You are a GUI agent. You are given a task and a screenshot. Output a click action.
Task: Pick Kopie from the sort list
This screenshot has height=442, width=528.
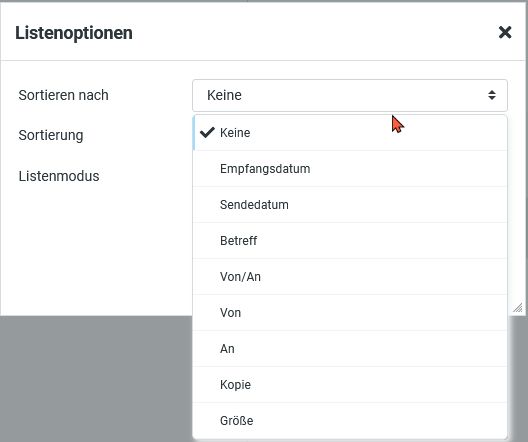[x=350, y=385]
